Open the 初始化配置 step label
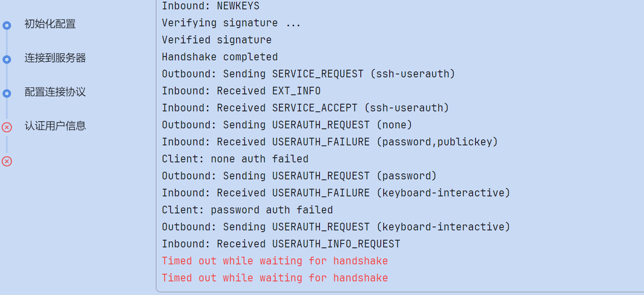The image size is (644, 295). tap(50, 24)
